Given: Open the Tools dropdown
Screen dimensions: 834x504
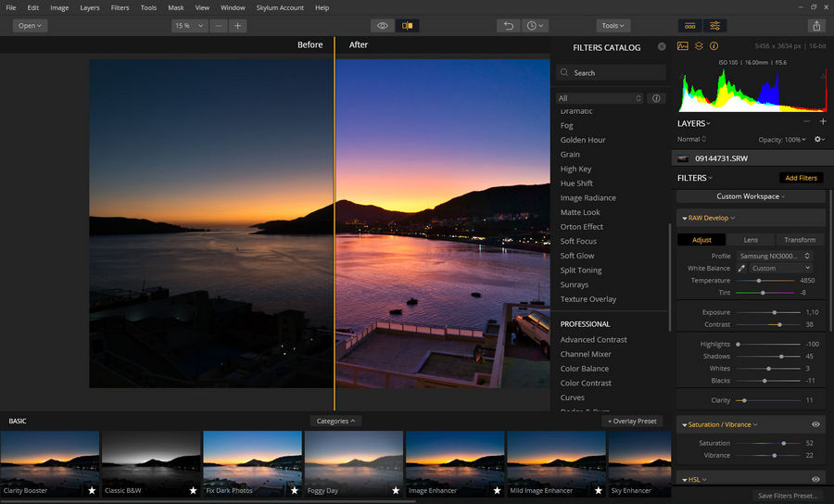Looking at the screenshot, I should 613,26.
